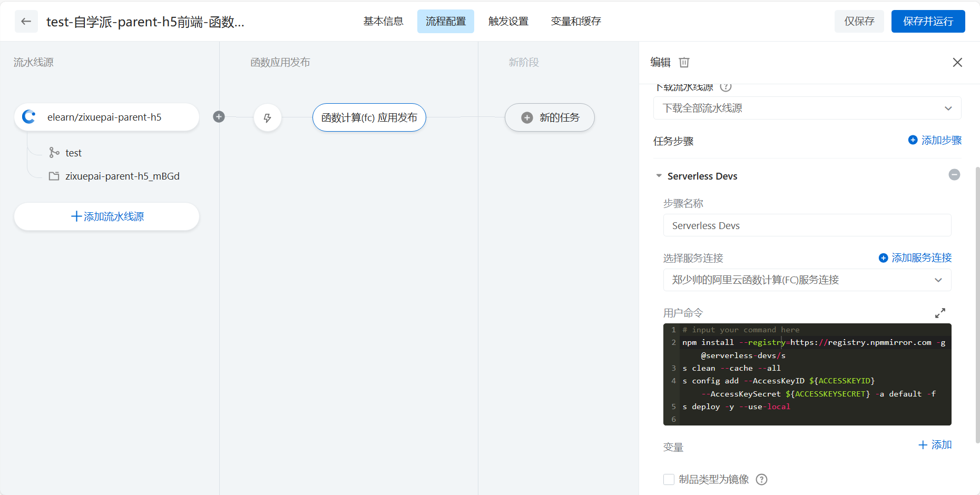Click the 新阶段 stage title

click(524, 62)
